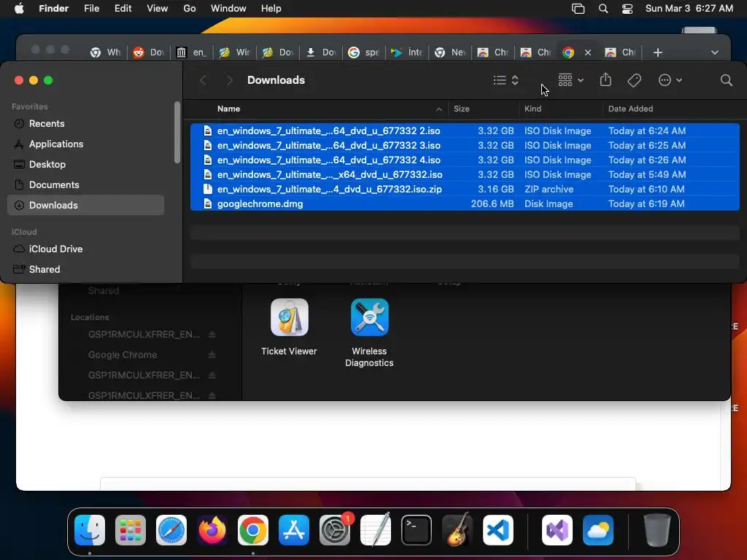Launch Firefox from the Dock
This screenshot has width=747, height=560.
point(212,530)
